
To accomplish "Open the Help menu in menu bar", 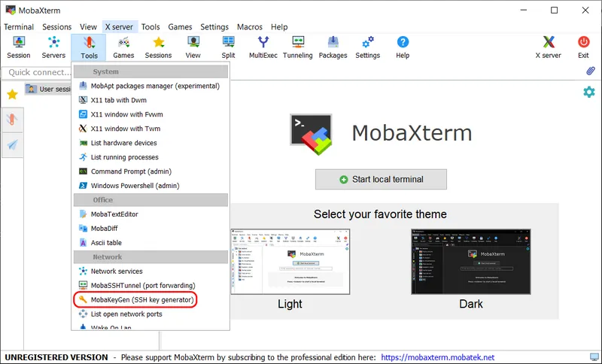I will [279, 27].
